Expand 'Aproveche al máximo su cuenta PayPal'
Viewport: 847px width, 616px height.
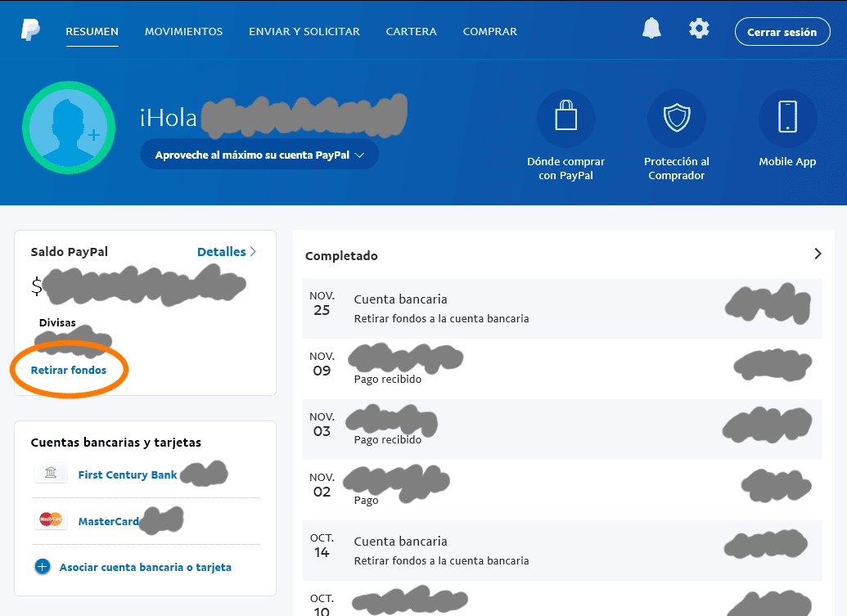(259, 155)
